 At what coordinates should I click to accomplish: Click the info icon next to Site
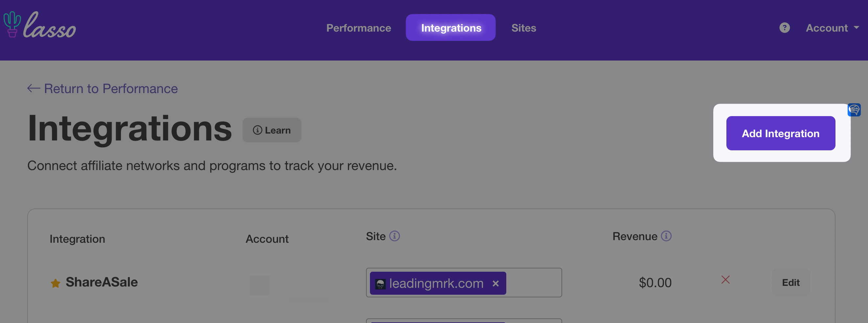[x=394, y=236]
